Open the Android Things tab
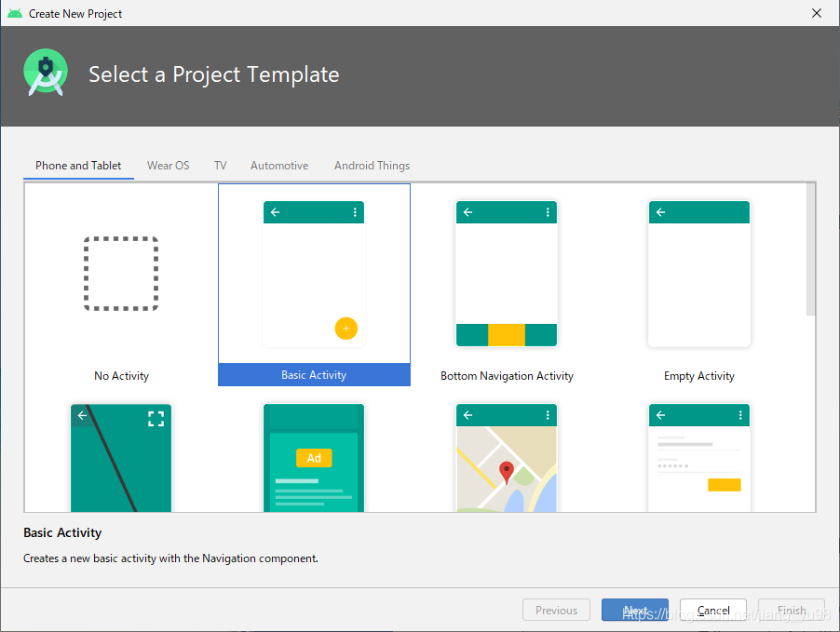Viewport: 840px width, 632px height. click(372, 166)
